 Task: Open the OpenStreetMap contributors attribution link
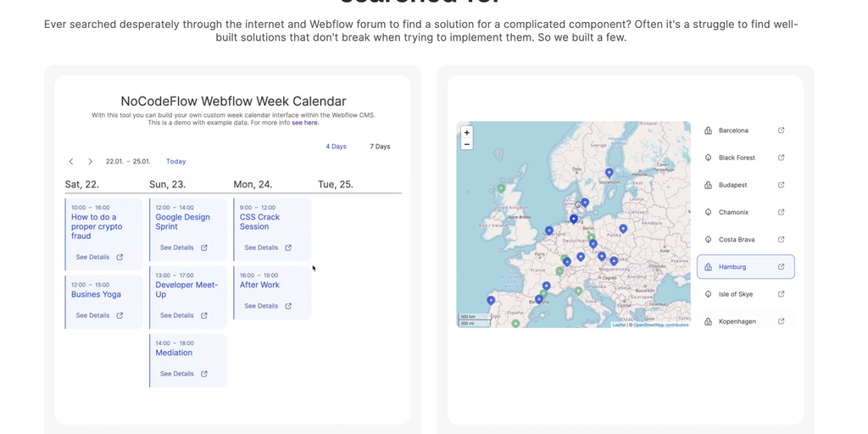pos(661,325)
